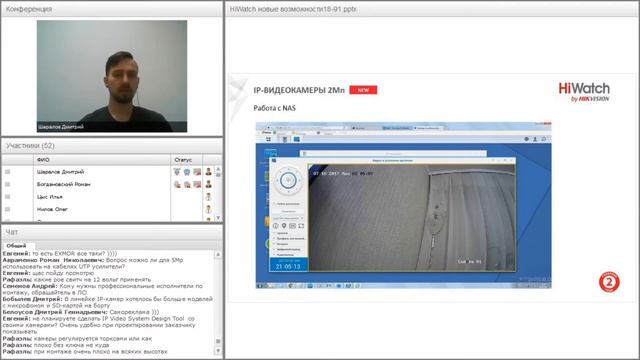This screenshot has width=640, height=360.
Task: Click info circle icon below PTZ wheel
Action: [276, 226]
